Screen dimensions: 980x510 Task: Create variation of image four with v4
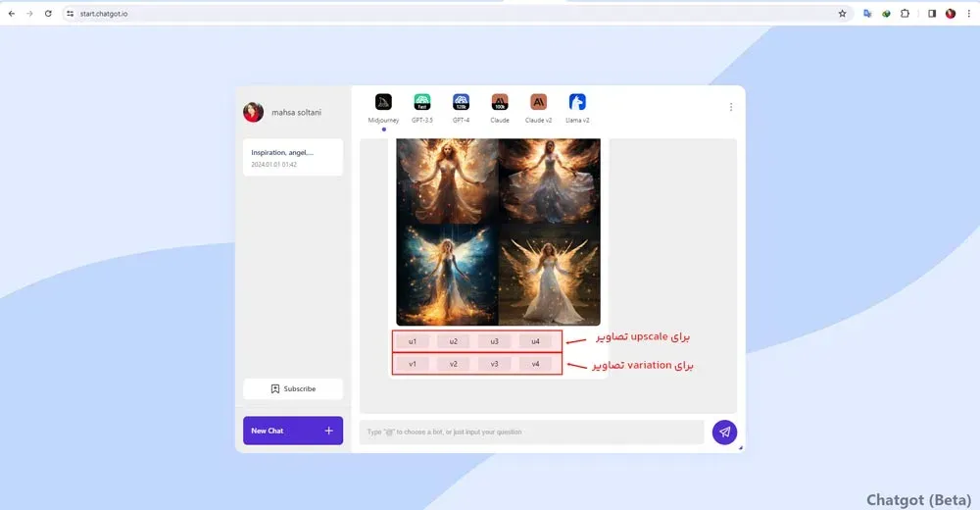click(x=536, y=364)
